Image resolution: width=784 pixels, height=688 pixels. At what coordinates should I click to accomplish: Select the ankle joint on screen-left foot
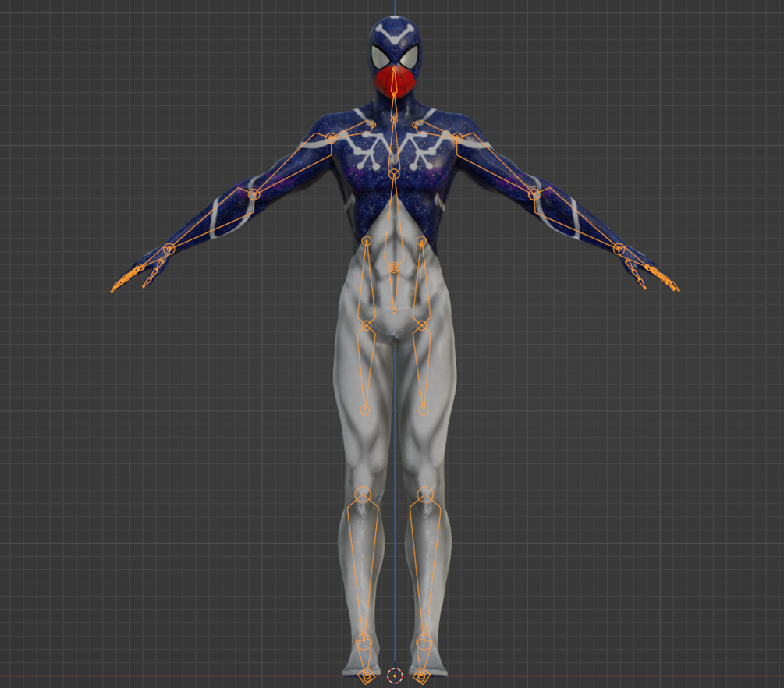click(x=364, y=641)
